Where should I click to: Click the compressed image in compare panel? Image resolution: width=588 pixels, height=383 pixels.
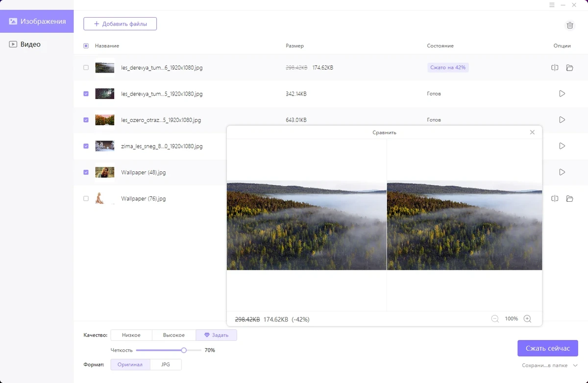point(465,225)
